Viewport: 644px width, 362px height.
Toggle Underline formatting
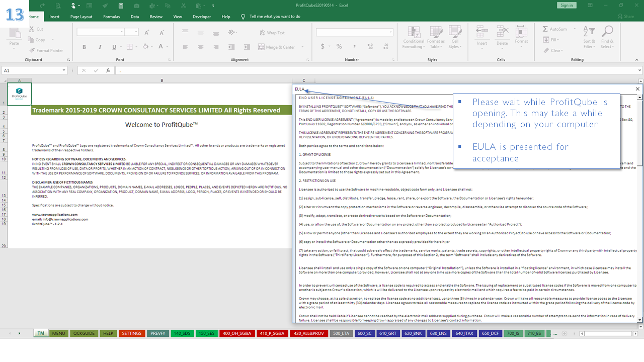point(114,47)
